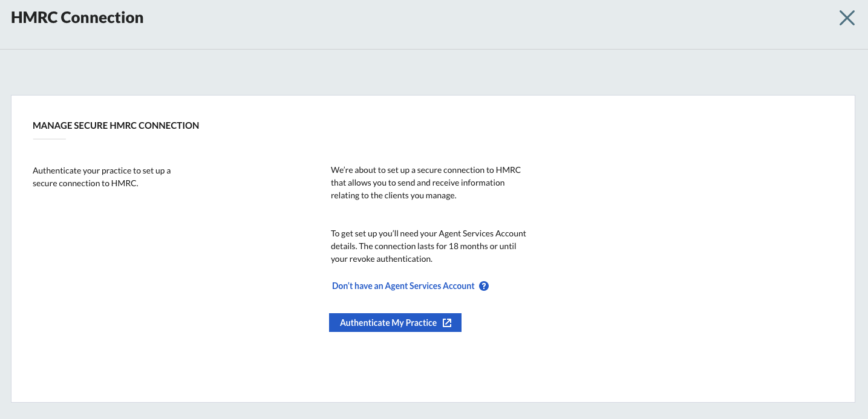Click the external link icon on Authenticate button
This screenshot has width=868, height=419.
(447, 323)
